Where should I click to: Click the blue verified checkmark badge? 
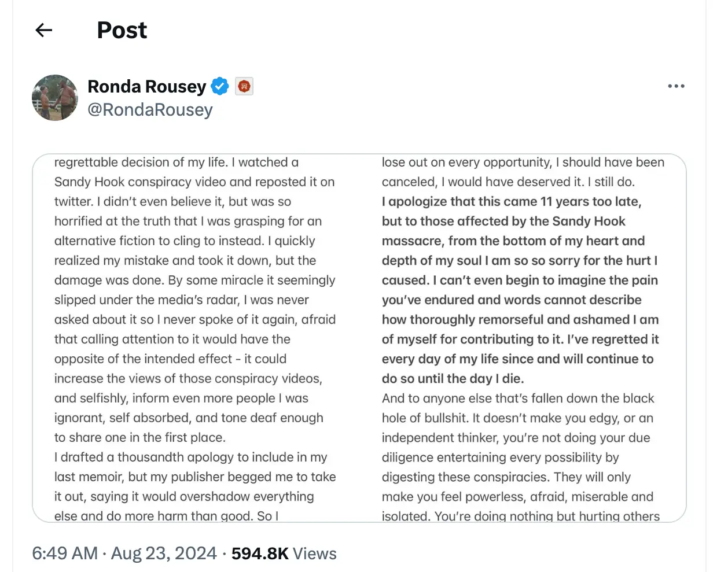click(219, 86)
